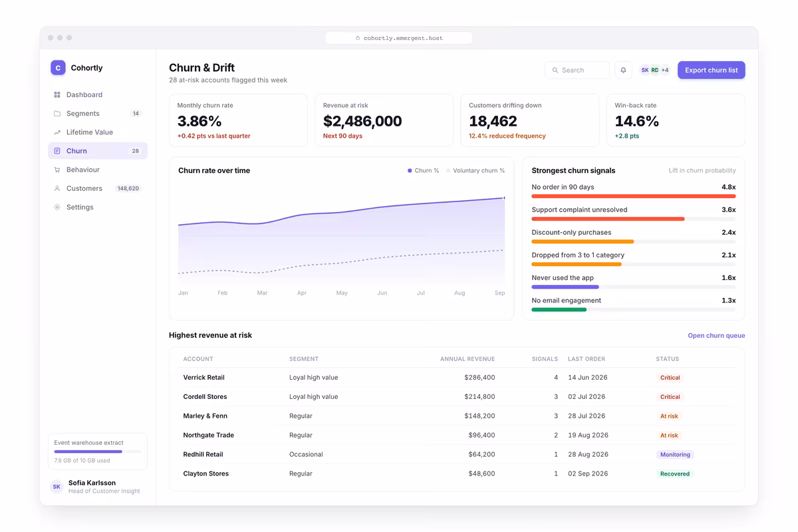
Task: Click the Monthly churn rate card
Action: pos(238,120)
